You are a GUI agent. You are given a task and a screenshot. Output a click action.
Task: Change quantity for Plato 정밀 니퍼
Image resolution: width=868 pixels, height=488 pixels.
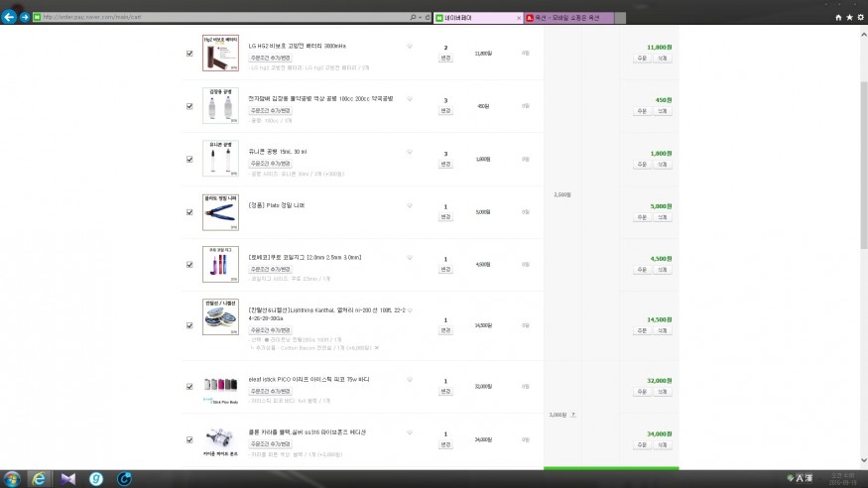[445, 217]
